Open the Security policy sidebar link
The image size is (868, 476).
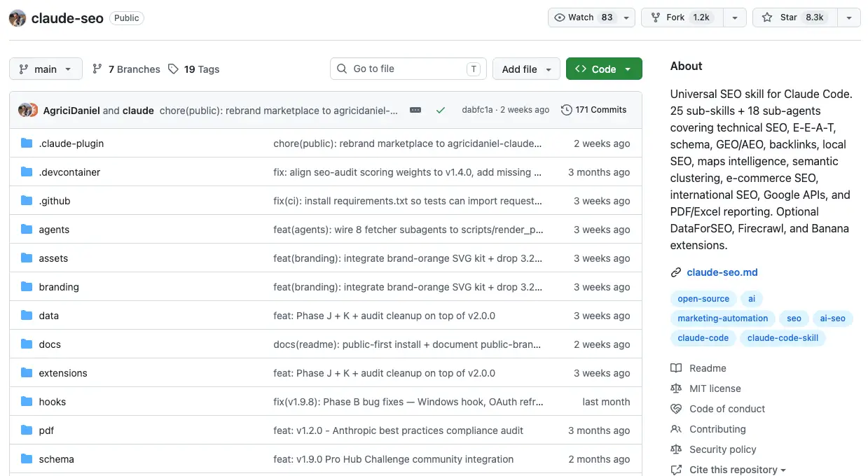(723, 449)
